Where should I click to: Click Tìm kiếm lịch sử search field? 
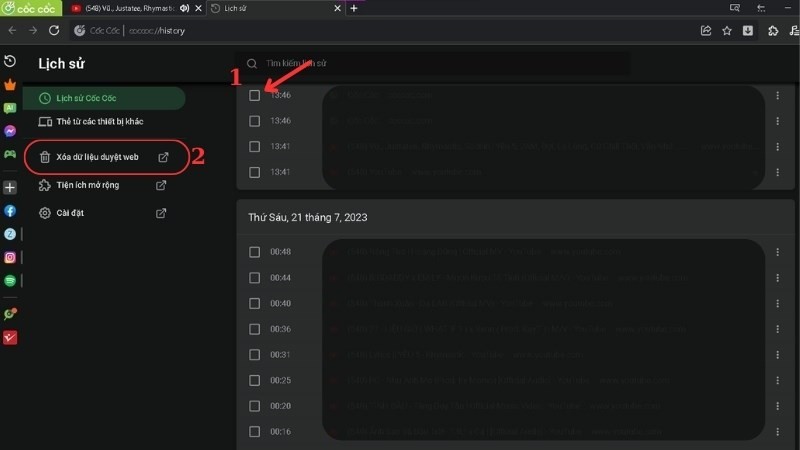click(434, 63)
